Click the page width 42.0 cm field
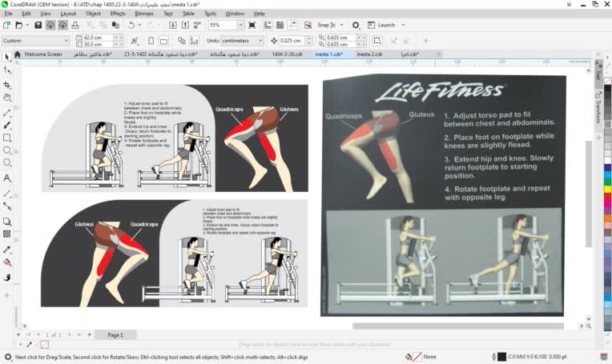This screenshot has height=364, width=612. 99,38
